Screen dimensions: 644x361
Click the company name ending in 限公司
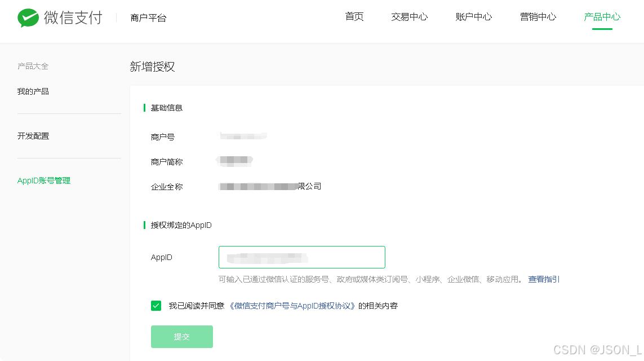pos(270,186)
